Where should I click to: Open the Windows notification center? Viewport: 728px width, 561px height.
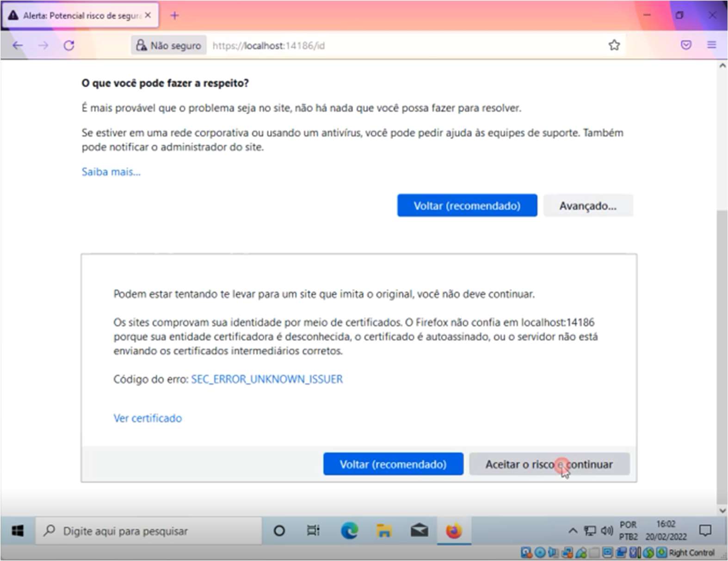click(705, 531)
